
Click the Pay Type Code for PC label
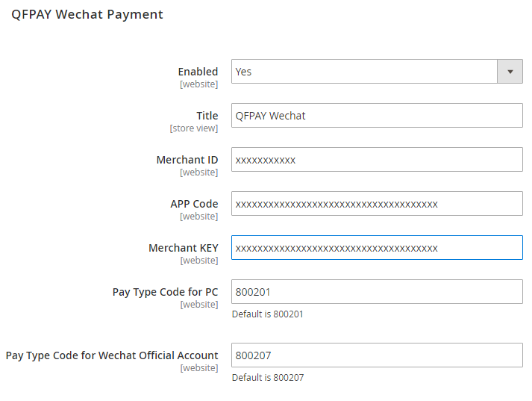tap(165, 292)
